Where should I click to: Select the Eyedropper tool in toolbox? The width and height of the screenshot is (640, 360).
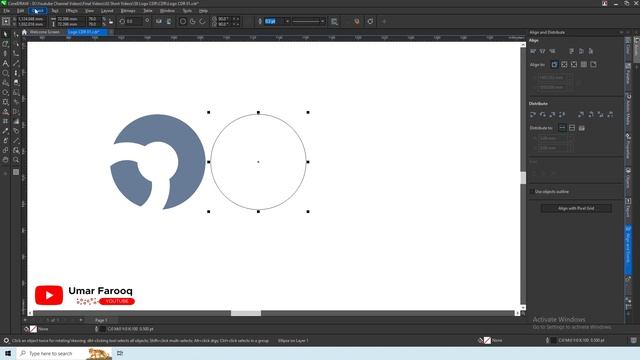pyautogui.click(x=5, y=131)
